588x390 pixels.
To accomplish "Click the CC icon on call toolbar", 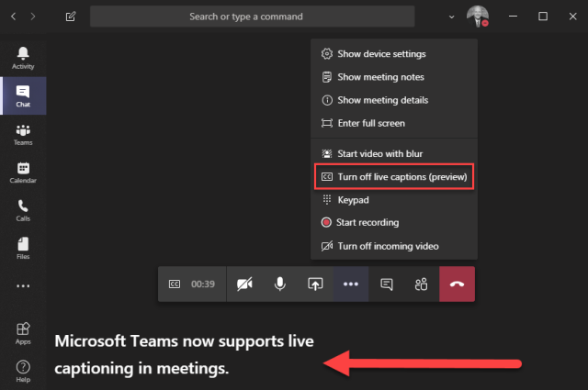I will point(175,284).
